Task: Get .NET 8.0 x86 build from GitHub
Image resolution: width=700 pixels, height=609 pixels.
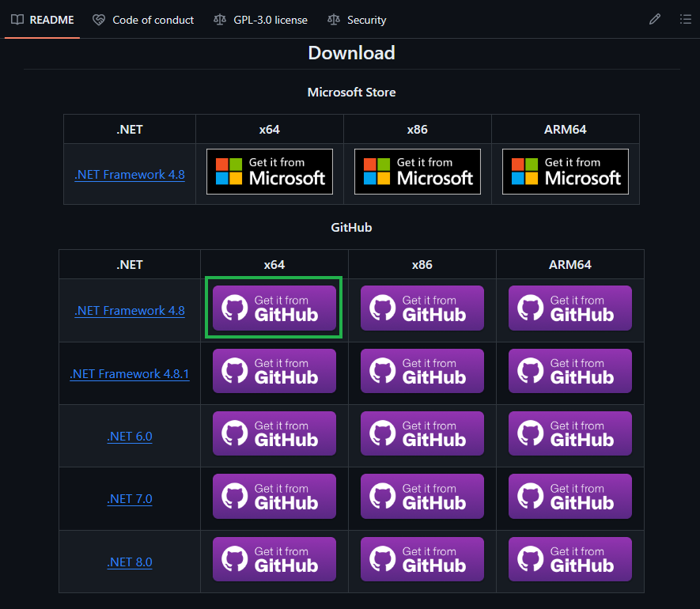Action: (x=422, y=559)
